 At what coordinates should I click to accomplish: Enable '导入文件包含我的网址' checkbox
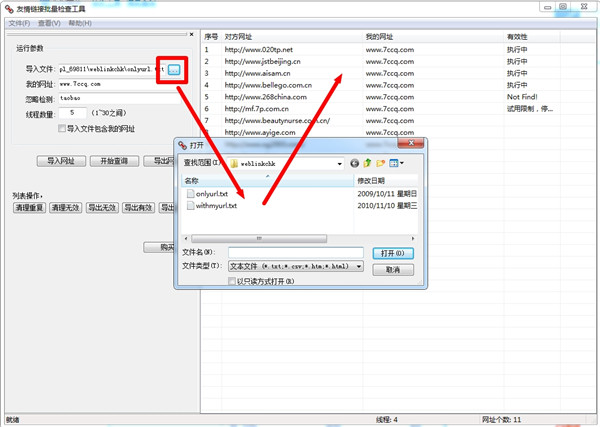tap(62, 129)
